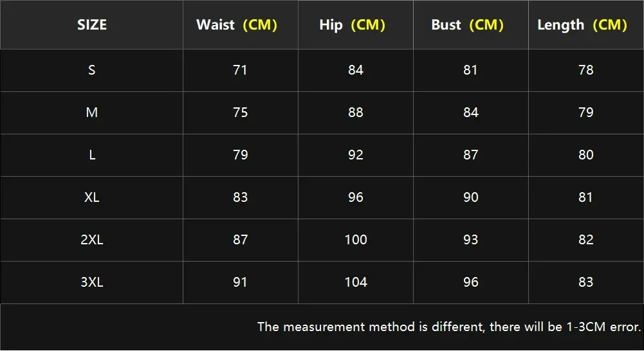Select the size S row label
This screenshot has width=644, height=351.
click(91, 70)
